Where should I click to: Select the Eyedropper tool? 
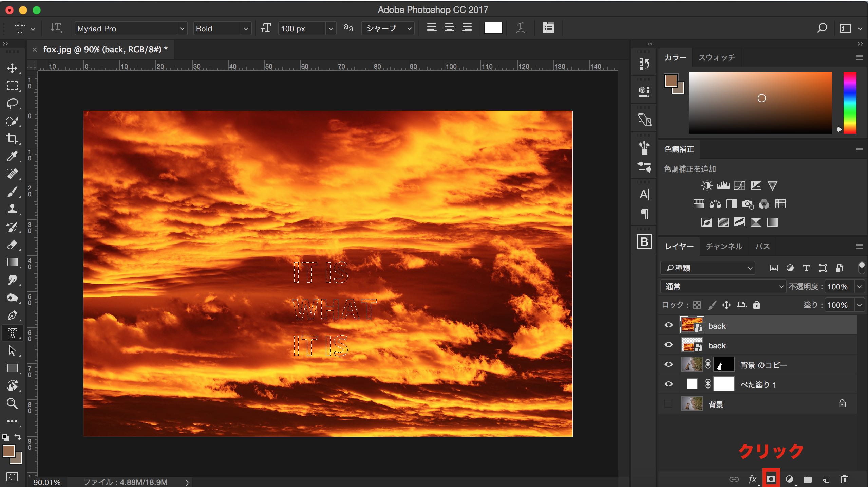point(12,156)
